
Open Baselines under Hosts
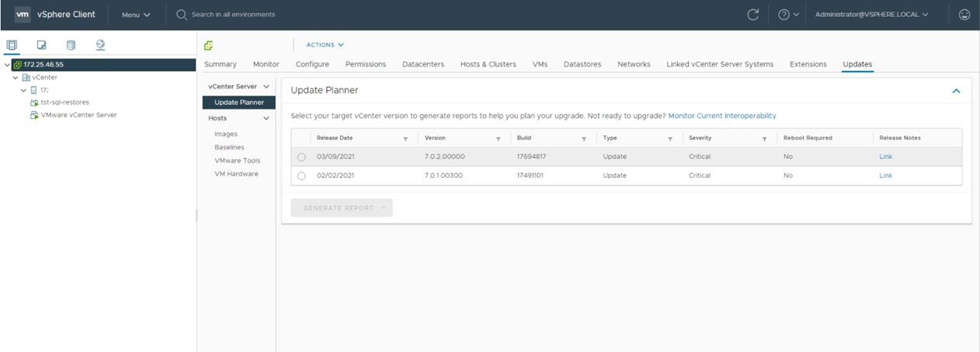tap(229, 147)
